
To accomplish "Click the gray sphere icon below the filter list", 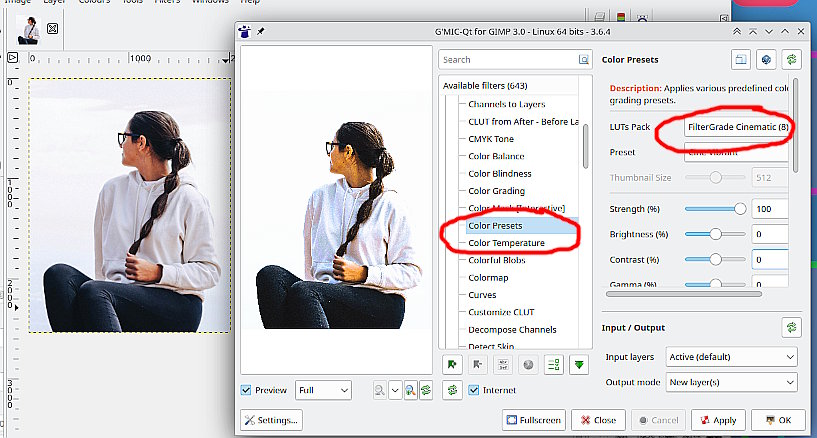I will (x=528, y=365).
